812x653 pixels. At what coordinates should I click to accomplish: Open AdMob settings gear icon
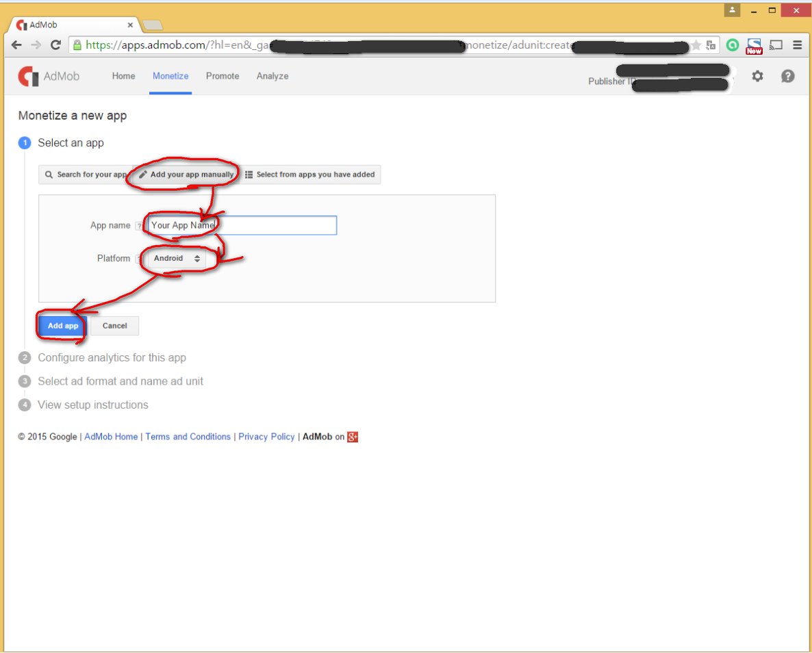tap(757, 76)
